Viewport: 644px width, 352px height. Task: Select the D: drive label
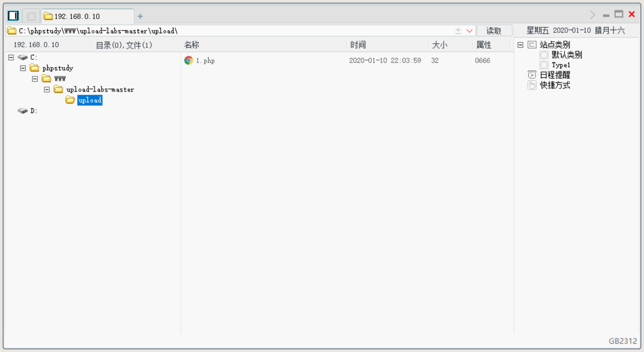pos(34,111)
